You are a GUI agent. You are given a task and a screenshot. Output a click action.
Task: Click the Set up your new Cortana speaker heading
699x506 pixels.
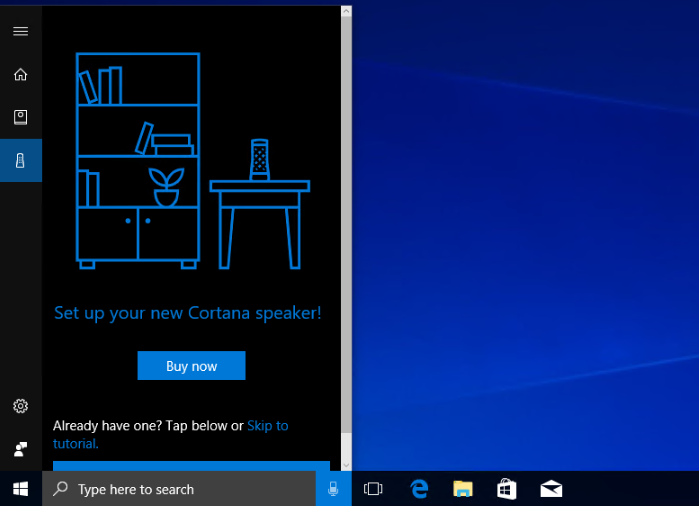click(188, 313)
